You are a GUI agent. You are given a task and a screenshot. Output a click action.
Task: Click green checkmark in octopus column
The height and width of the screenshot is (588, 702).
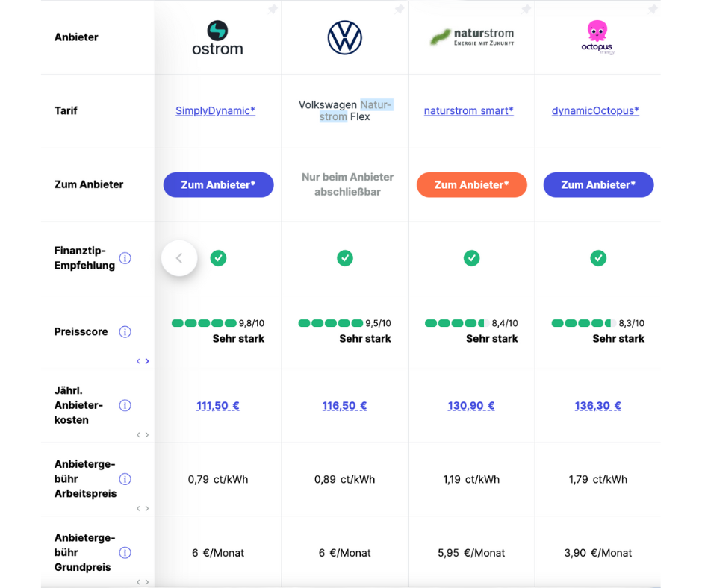pyautogui.click(x=598, y=258)
